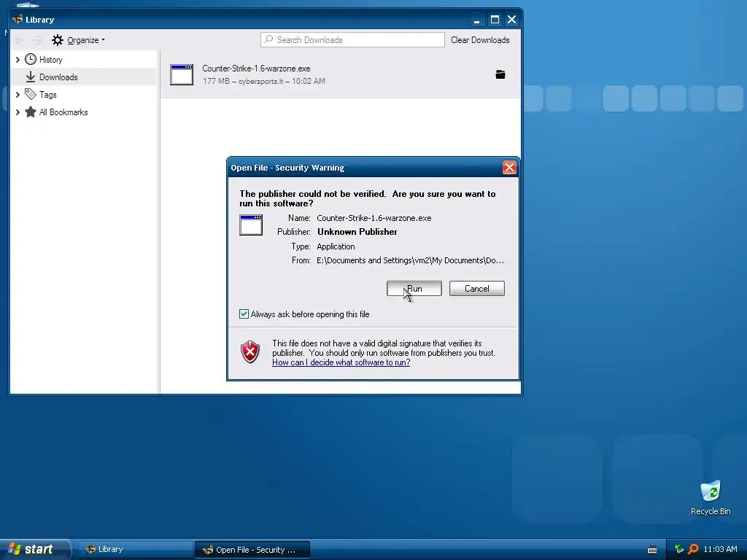
Task: Open the Windows start menu
Action: (x=35, y=549)
